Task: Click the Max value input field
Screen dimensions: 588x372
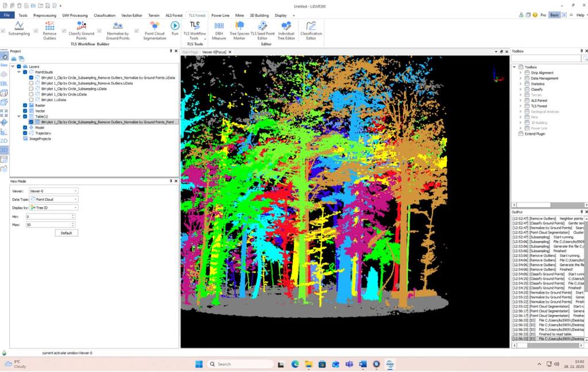Action: [49, 225]
